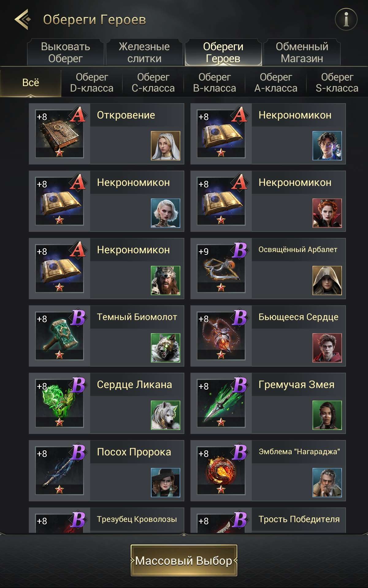
Task: Filter by Оберег B-класса
Action: (215, 83)
